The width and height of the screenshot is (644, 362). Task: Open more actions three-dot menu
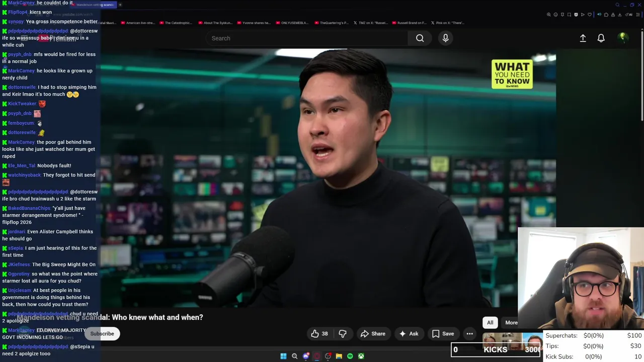(469, 333)
